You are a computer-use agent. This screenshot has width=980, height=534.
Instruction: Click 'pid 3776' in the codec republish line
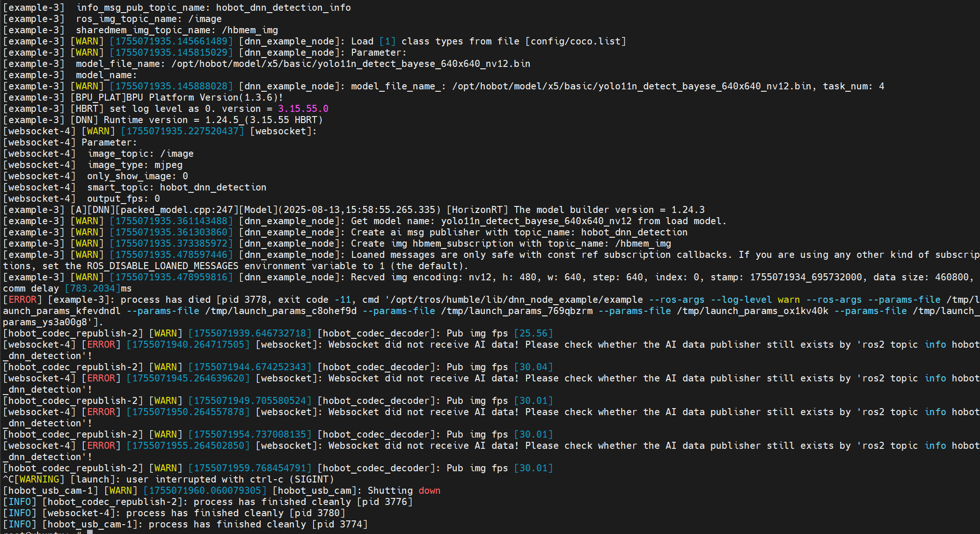point(385,502)
